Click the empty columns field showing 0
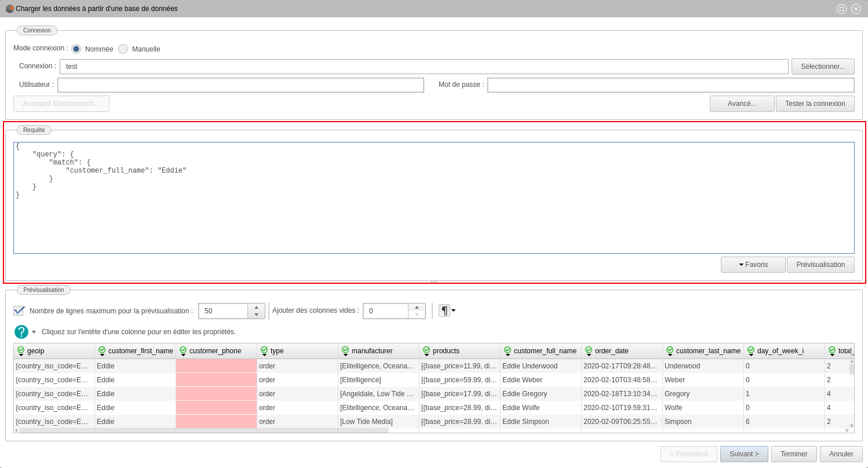This screenshot has width=868, height=468. coord(386,311)
